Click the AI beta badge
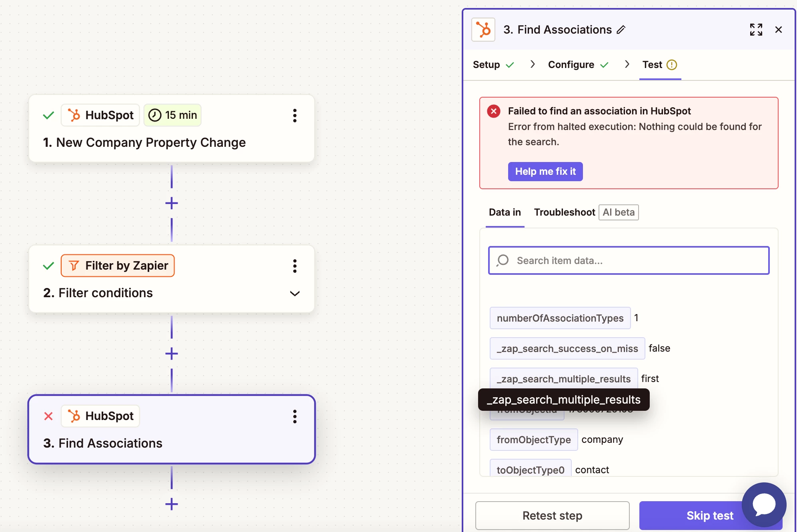Image resolution: width=797 pixels, height=532 pixels. click(x=619, y=212)
